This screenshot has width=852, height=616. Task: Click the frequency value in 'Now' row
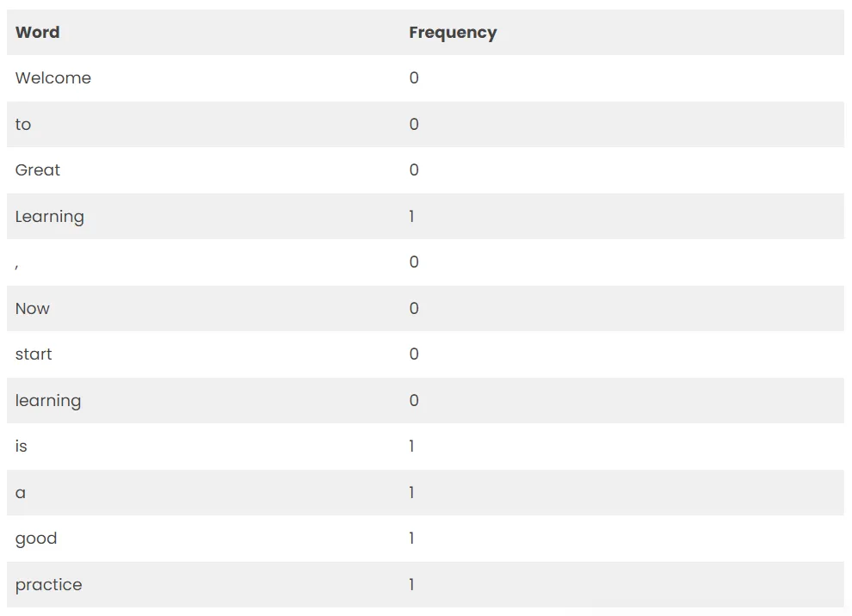414,309
